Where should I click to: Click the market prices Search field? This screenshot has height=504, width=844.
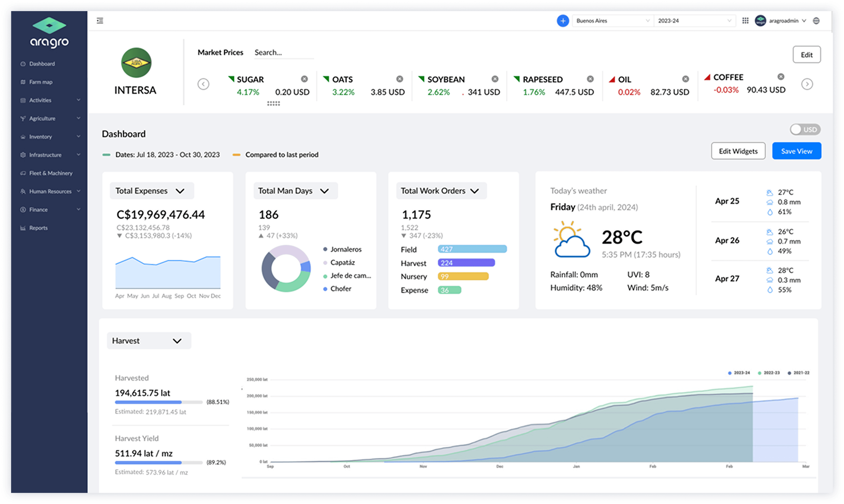point(283,53)
